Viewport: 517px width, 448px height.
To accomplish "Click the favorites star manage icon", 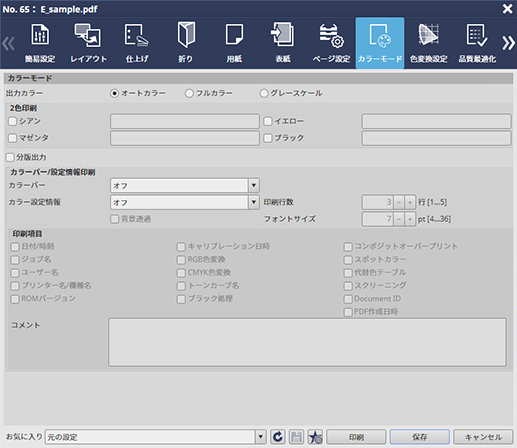I will pos(315,437).
